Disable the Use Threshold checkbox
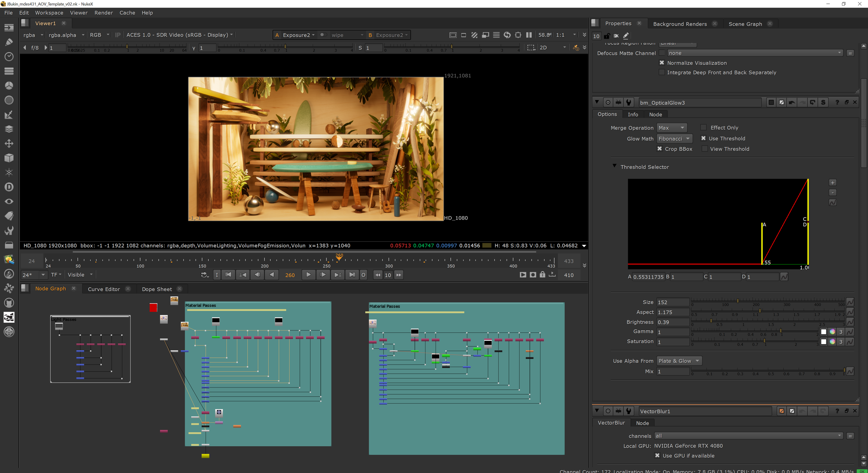Image resolution: width=868 pixels, height=473 pixels. tap(703, 138)
